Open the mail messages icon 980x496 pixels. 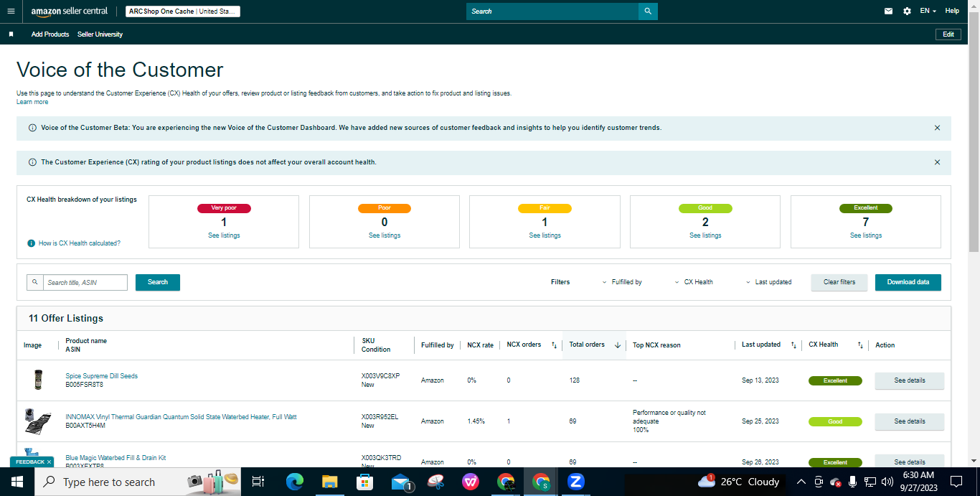(x=889, y=11)
